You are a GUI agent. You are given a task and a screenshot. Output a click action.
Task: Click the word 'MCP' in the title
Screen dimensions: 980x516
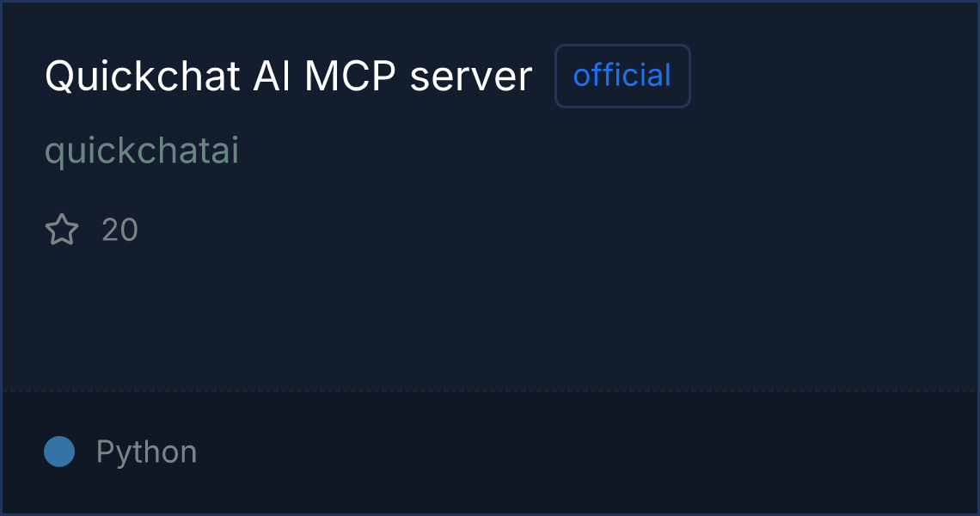[x=351, y=77]
